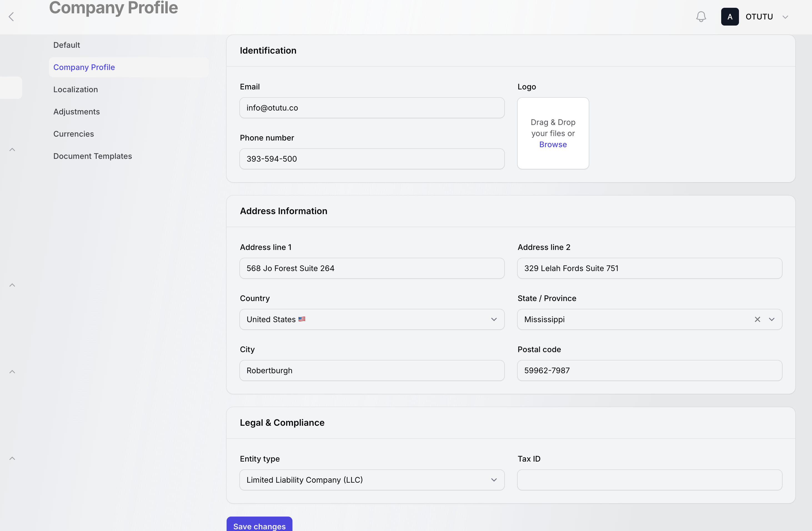Click the back arrow icon

pyautogui.click(x=11, y=17)
